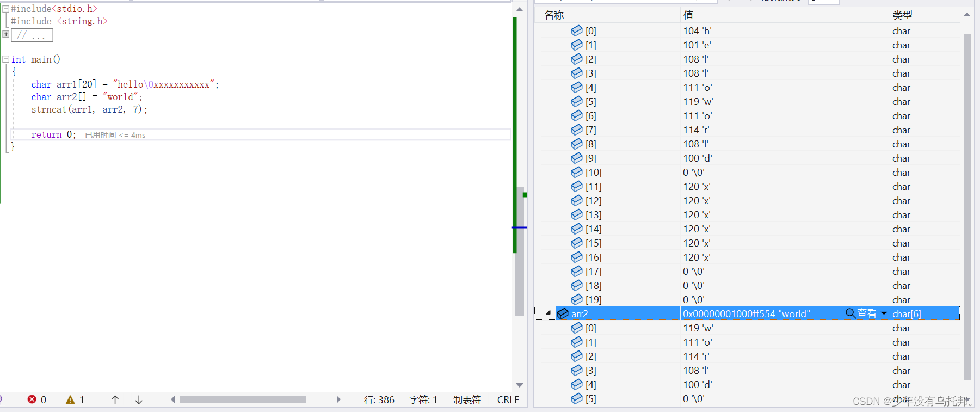Screen dimensions: 980x412
Task: Click the cube icon of arr1 element [19]
Action: click(x=577, y=299)
